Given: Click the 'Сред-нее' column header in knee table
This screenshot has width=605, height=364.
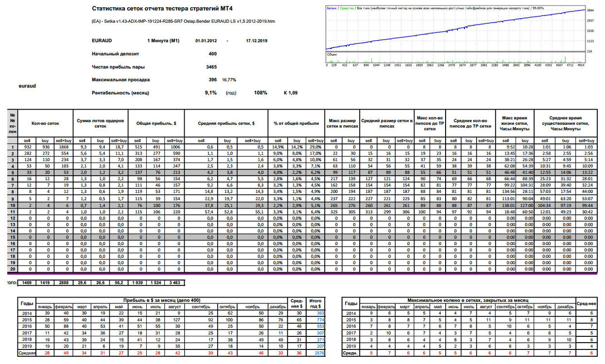Looking at the screenshot, I should [586, 303].
